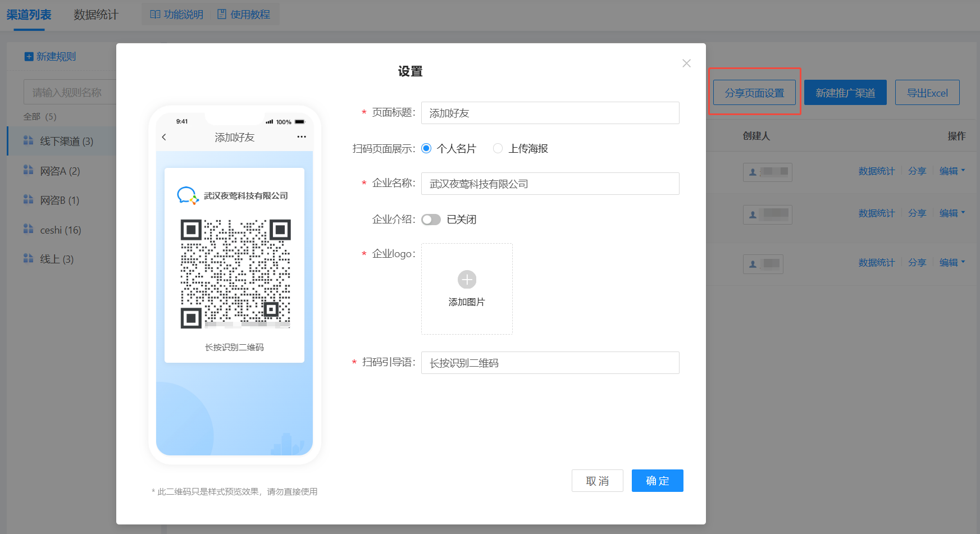This screenshot has height=534, width=980.
Task: Open 数据统计 link in first table row
Action: 876,171
